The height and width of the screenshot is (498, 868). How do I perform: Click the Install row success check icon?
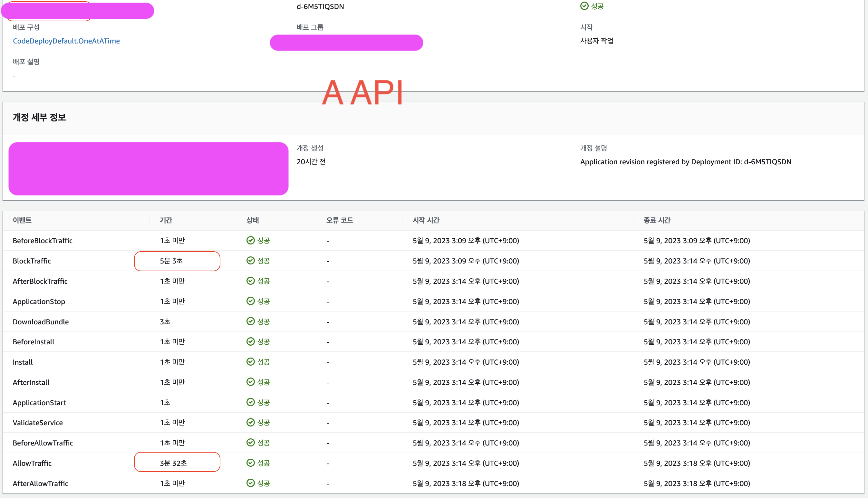(x=250, y=362)
